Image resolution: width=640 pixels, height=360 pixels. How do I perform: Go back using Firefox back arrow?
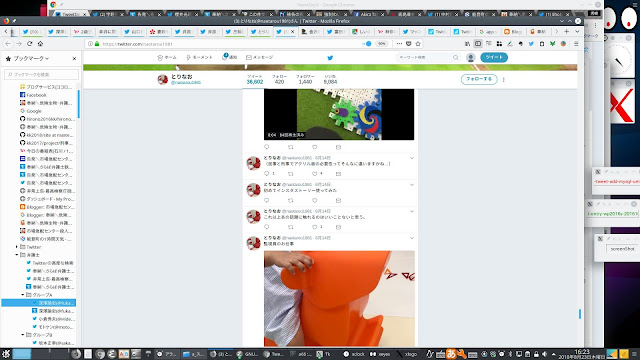point(8,44)
